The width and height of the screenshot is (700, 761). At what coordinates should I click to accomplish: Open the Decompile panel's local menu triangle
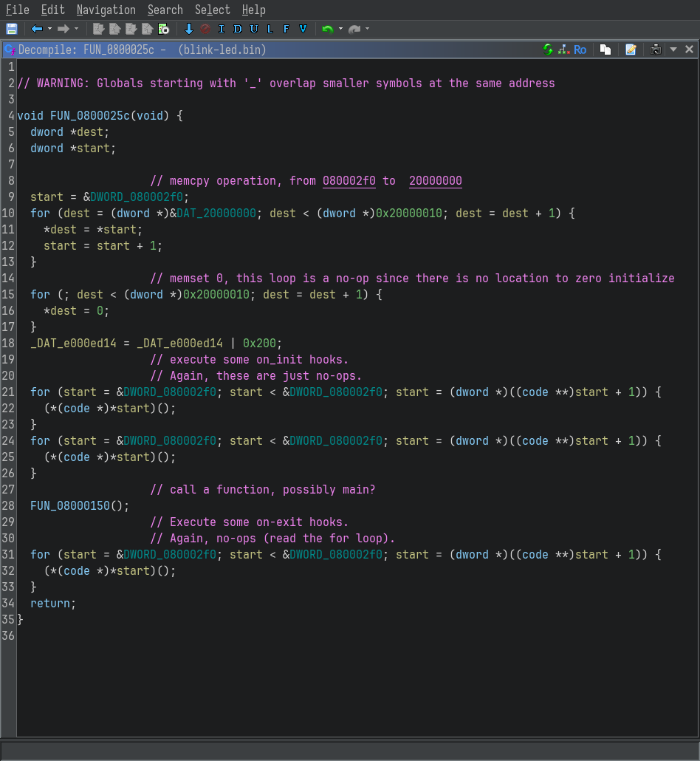[673, 50]
